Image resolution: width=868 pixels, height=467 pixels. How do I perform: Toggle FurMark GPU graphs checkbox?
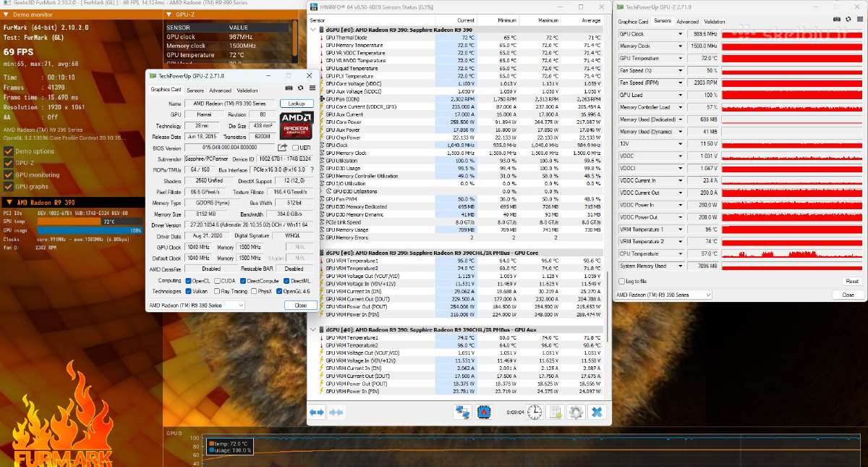tap(9, 186)
